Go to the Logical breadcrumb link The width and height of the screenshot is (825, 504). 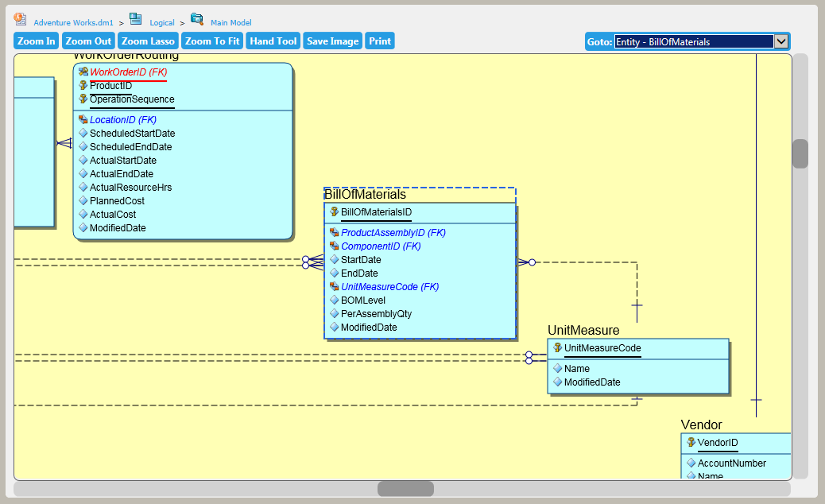pos(162,22)
